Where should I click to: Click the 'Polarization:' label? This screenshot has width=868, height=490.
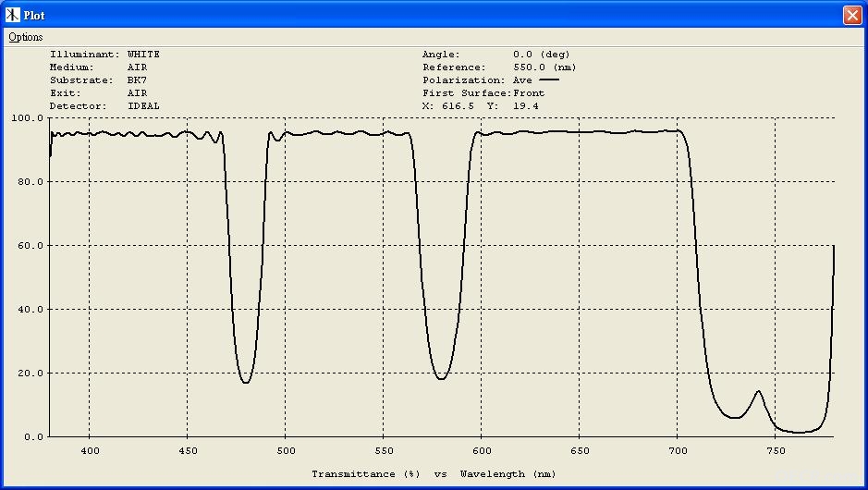(464, 80)
